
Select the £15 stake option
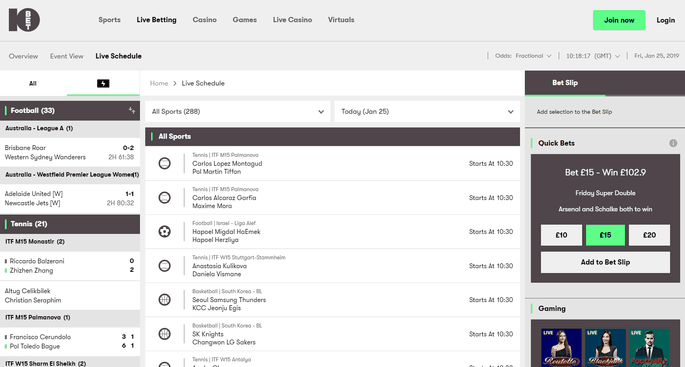(x=605, y=235)
